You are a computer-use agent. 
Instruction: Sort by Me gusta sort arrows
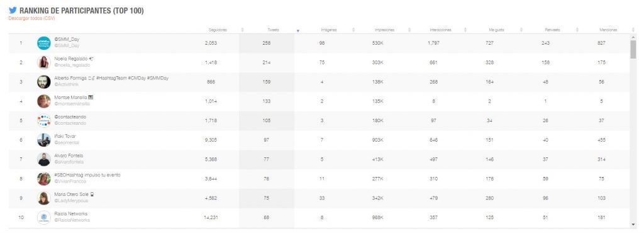pyautogui.click(x=521, y=30)
